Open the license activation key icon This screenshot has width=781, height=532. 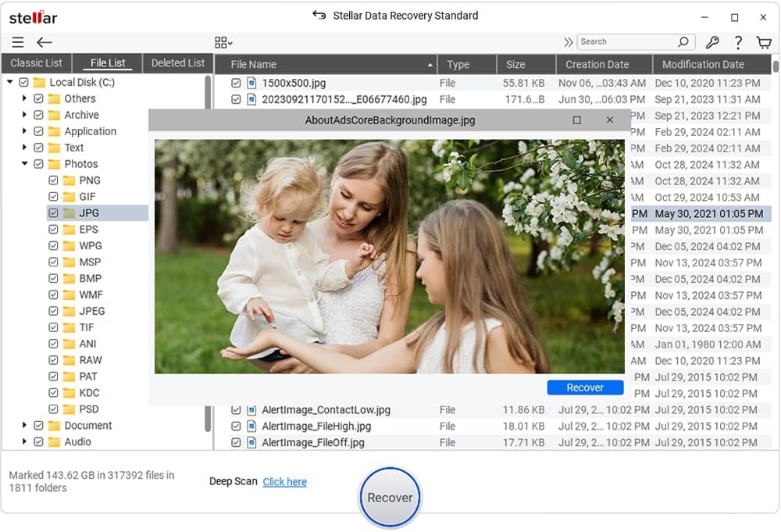[x=713, y=41]
